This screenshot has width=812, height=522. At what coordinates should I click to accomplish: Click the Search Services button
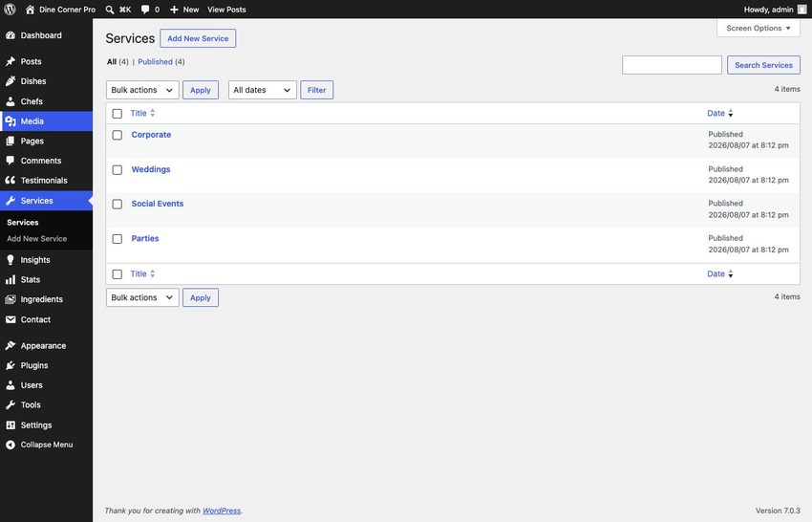click(x=763, y=65)
